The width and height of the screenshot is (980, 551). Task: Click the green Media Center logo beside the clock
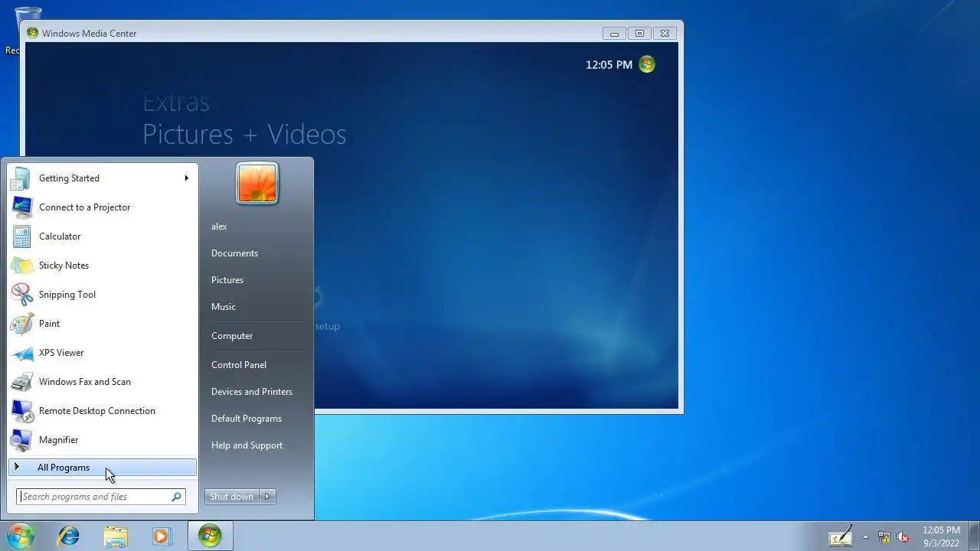(x=647, y=64)
